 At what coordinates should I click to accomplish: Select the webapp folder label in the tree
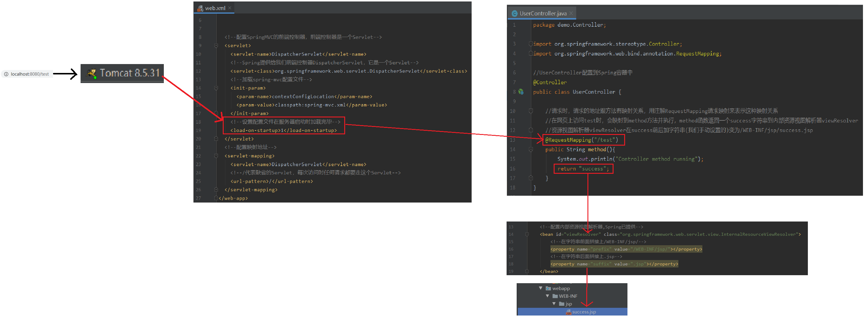coord(561,289)
